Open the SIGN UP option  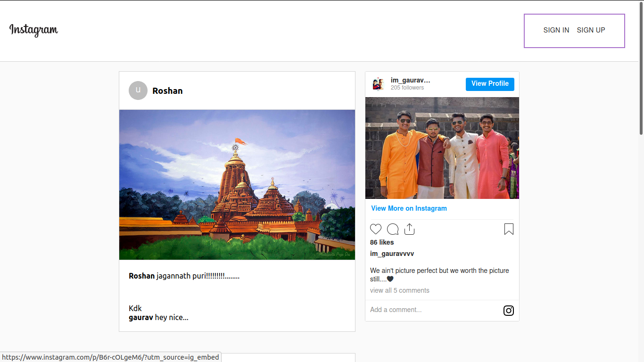[591, 30]
